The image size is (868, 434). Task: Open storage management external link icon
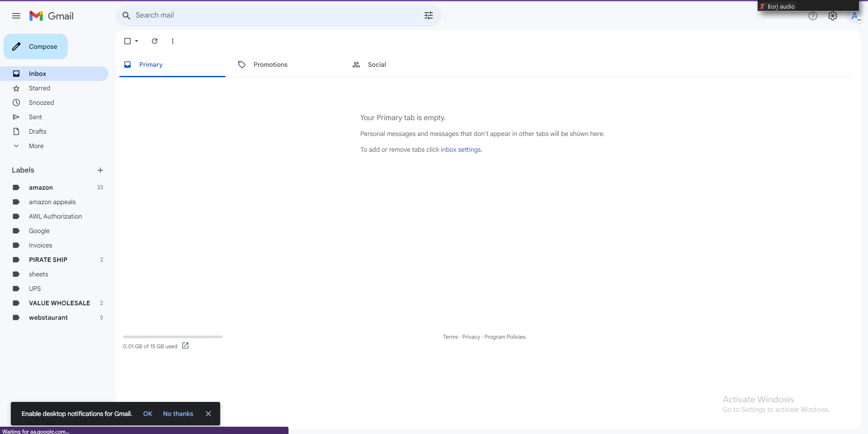click(185, 346)
